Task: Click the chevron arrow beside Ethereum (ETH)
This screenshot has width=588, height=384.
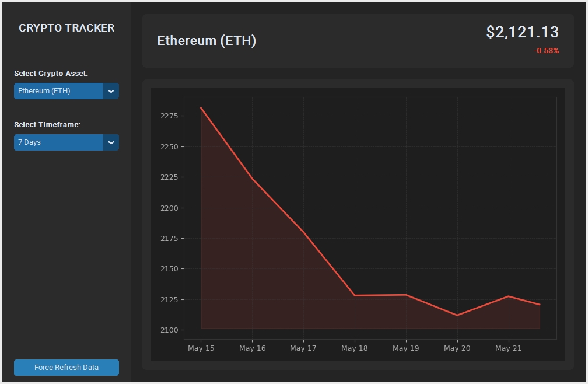Action: [x=111, y=91]
